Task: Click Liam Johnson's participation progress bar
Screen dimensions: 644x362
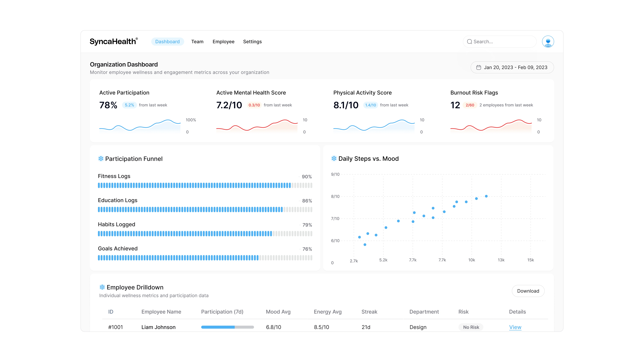Action: pyautogui.click(x=227, y=327)
